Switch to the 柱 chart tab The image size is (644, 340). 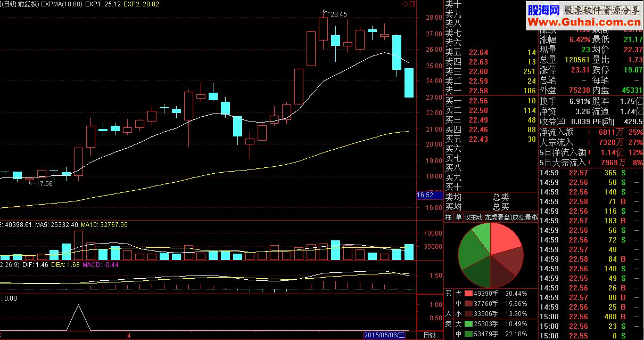(x=448, y=217)
